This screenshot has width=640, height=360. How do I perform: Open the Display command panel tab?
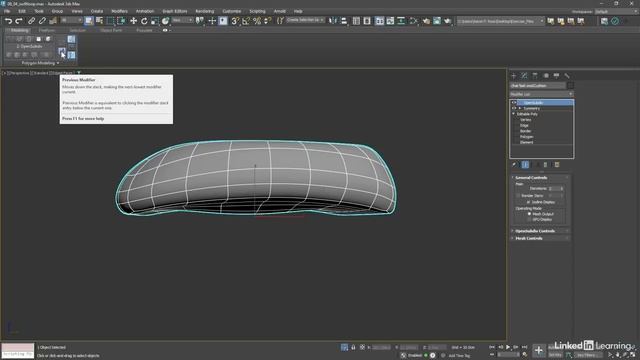click(556, 76)
